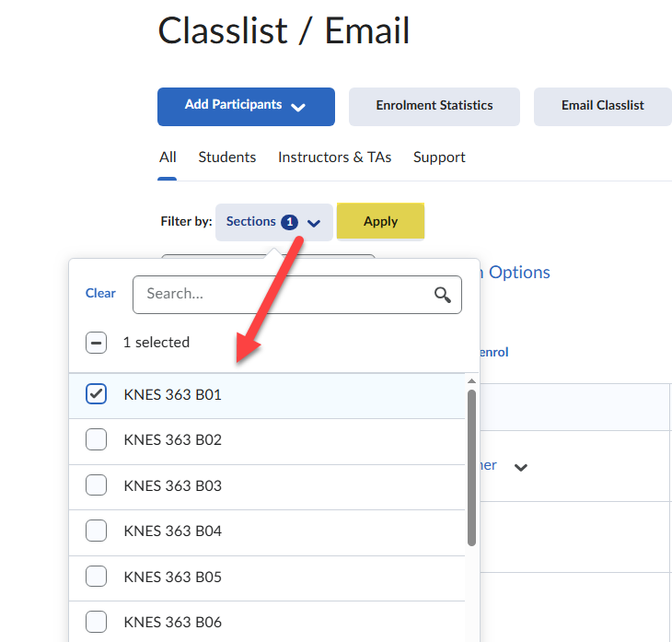Viewport: 672px width, 642px height.
Task: Open the Add Participants dropdown
Action: [x=246, y=106]
